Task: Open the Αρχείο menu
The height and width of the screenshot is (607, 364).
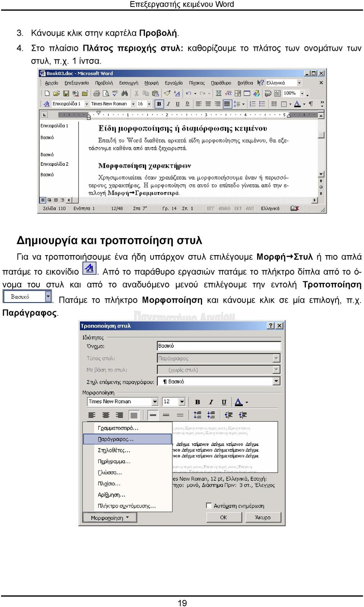Action: pyautogui.click(x=52, y=83)
